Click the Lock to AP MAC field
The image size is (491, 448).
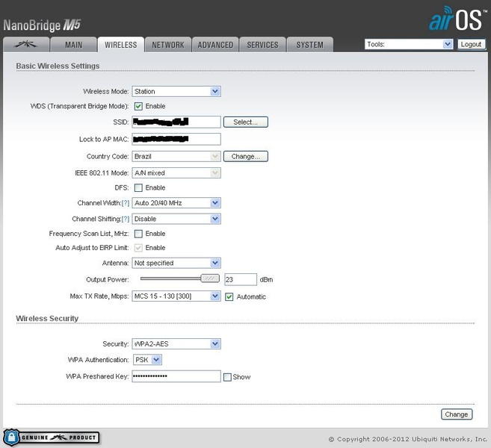(x=176, y=139)
